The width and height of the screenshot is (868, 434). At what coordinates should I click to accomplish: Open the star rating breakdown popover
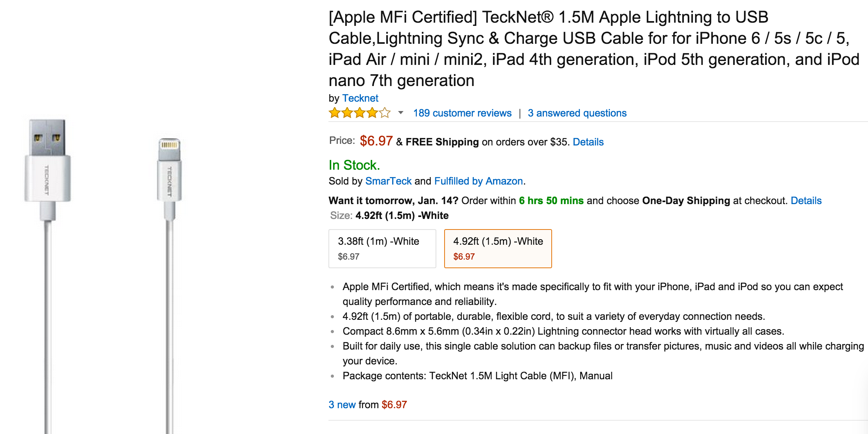click(x=400, y=113)
